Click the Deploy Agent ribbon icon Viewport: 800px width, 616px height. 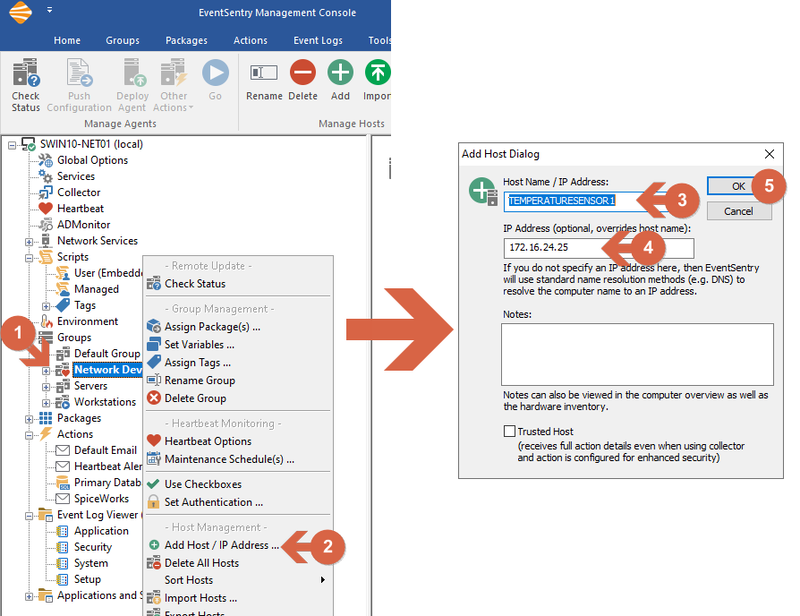(x=134, y=73)
